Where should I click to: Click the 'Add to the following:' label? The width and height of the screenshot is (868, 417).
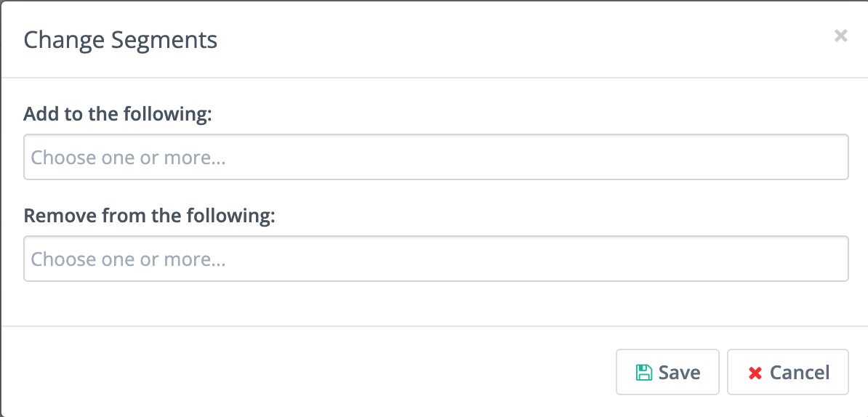pos(117,114)
